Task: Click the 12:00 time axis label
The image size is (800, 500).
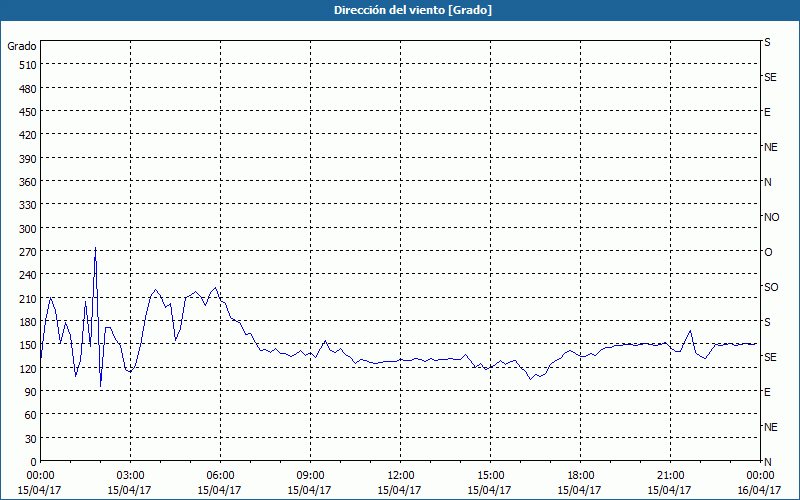Action: coord(401,476)
